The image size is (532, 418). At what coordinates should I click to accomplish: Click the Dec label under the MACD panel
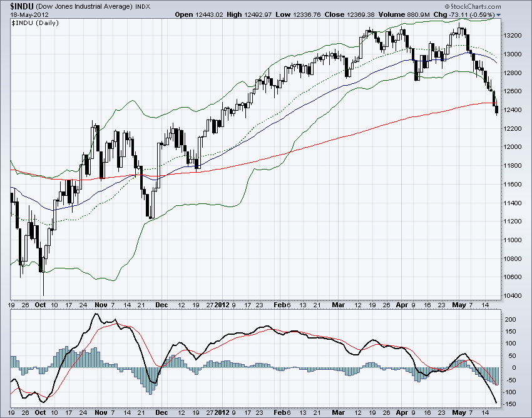(161, 412)
